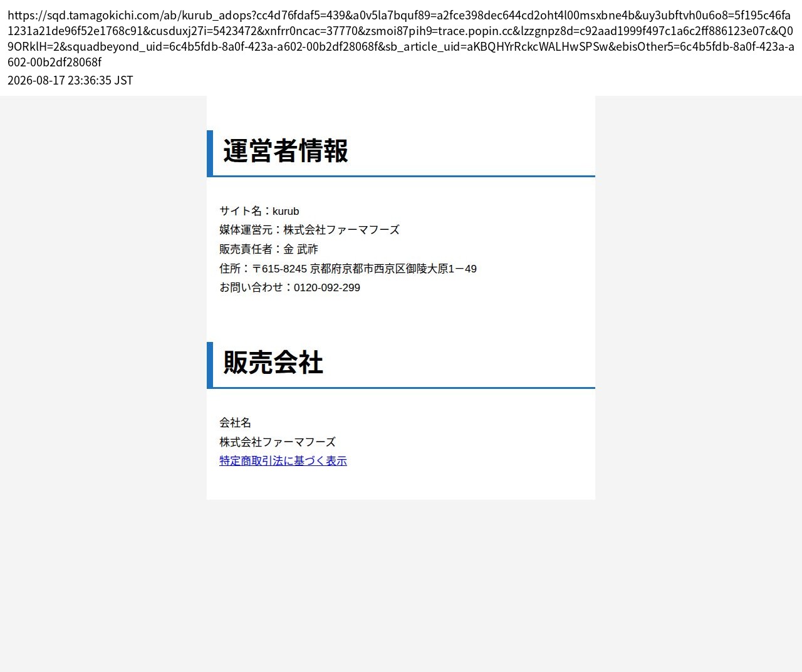
Task: Click the page URL text at top
Action: (401, 38)
